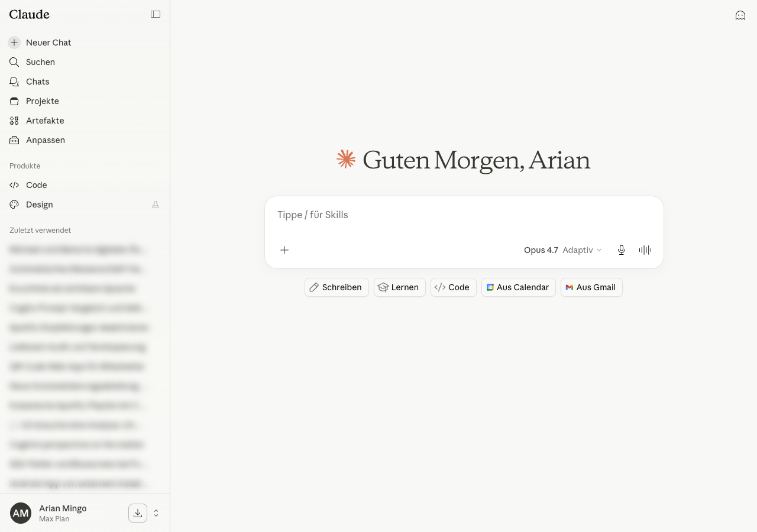Click the Code chip below the composer
Viewport: 757px width, 532px height.
pyautogui.click(x=454, y=287)
